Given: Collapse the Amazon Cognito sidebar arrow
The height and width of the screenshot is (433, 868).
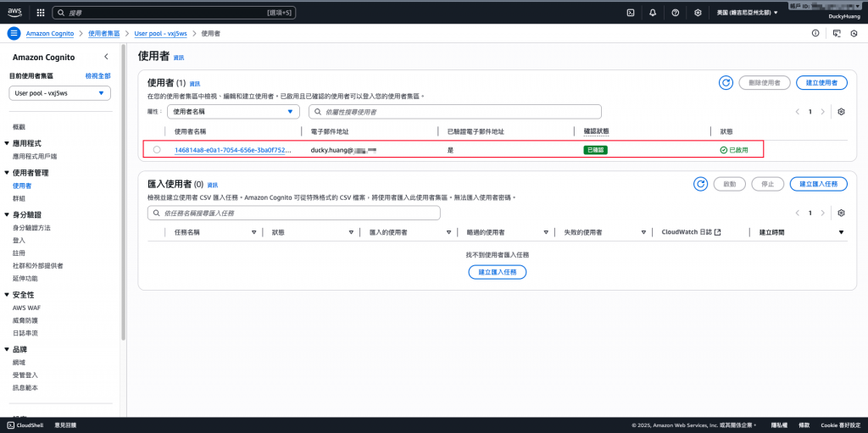Looking at the screenshot, I should pyautogui.click(x=106, y=57).
